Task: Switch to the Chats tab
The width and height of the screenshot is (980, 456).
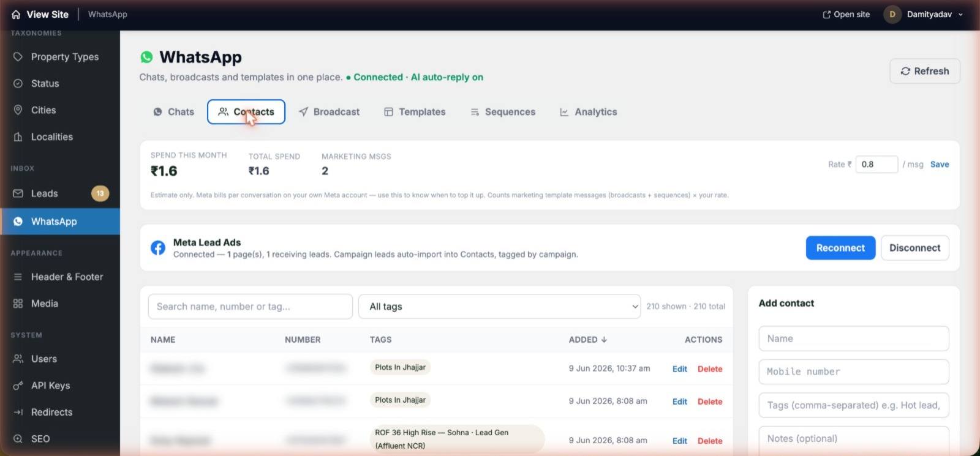Action: (x=174, y=112)
